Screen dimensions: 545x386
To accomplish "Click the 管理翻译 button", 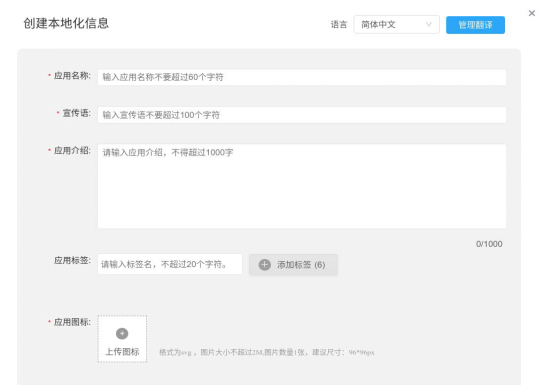I will coord(475,25).
